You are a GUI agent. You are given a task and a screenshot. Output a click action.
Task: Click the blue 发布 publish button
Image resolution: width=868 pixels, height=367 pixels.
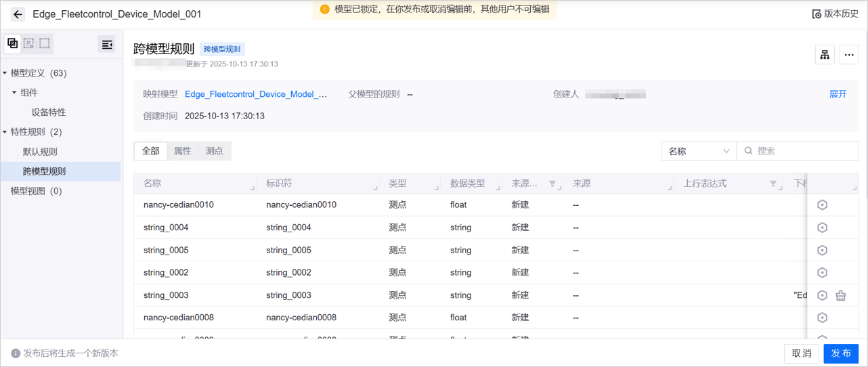tap(840, 353)
